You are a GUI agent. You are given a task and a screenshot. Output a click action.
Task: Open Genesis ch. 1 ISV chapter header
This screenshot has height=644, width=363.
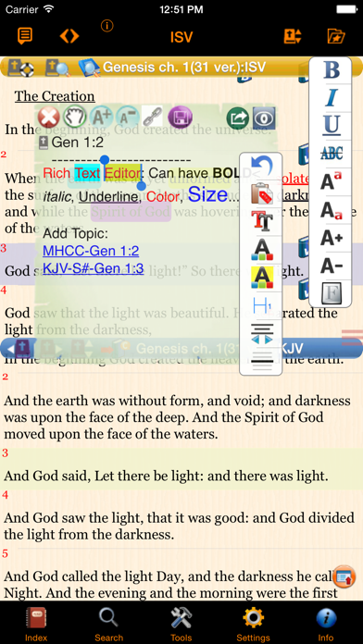pos(184,67)
